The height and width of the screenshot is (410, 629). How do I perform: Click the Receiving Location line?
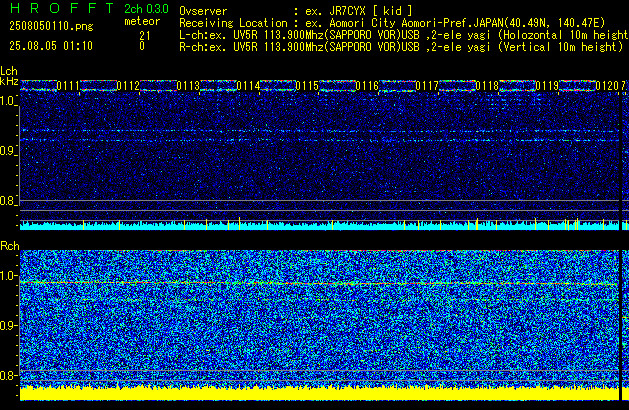coord(392,23)
